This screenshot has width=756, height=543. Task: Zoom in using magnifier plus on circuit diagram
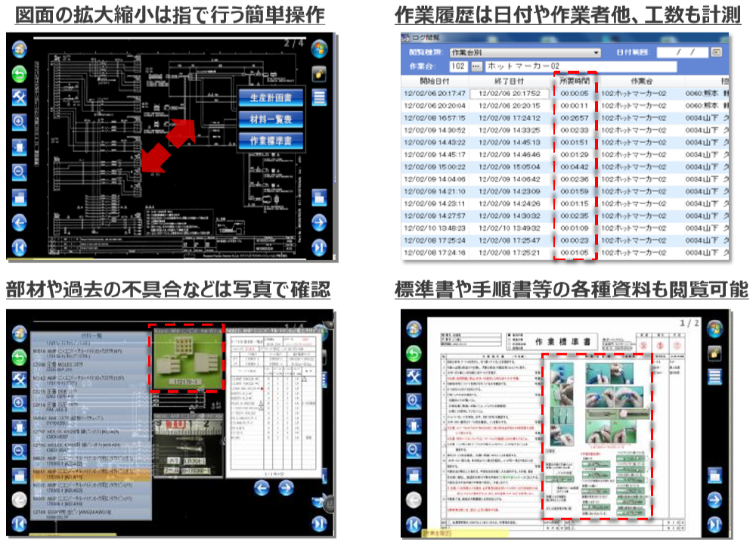click(20, 123)
